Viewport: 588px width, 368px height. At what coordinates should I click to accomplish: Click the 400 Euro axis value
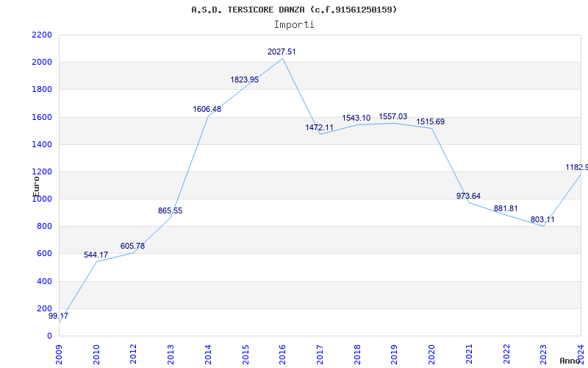(45, 281)
